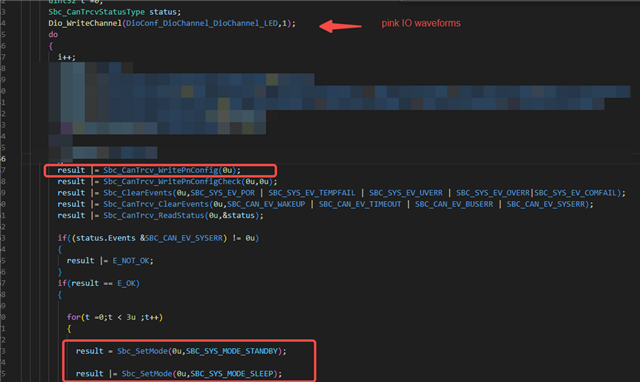Click Sbc_CanTrcv_ReadStatus function name
Image resolution: width=640 pixels, height=382 pixels.
tap(153, 215)
